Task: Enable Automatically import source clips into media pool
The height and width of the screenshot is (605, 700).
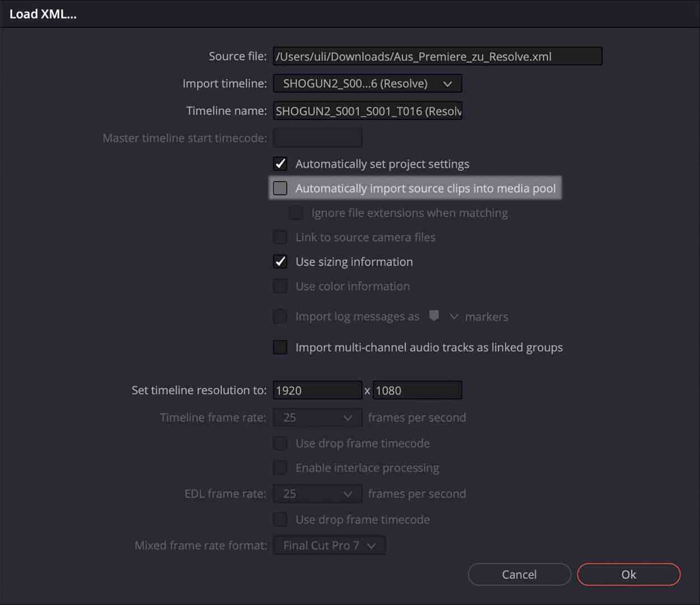Action: [280, 188]
